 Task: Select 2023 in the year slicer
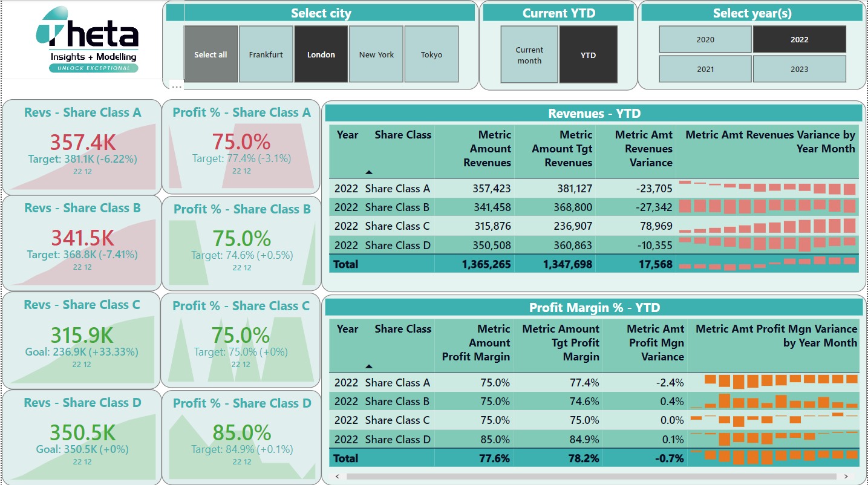800,68
